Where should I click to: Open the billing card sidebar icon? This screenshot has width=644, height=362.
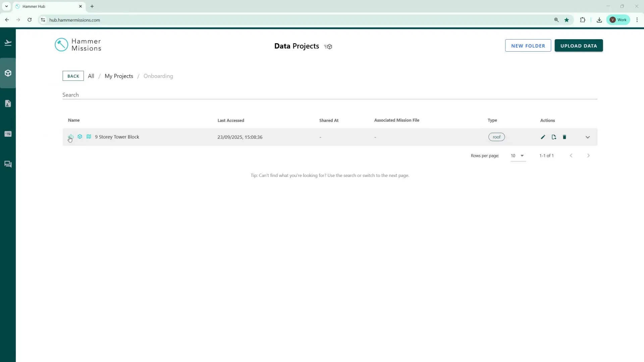click(x=8, y=134)
